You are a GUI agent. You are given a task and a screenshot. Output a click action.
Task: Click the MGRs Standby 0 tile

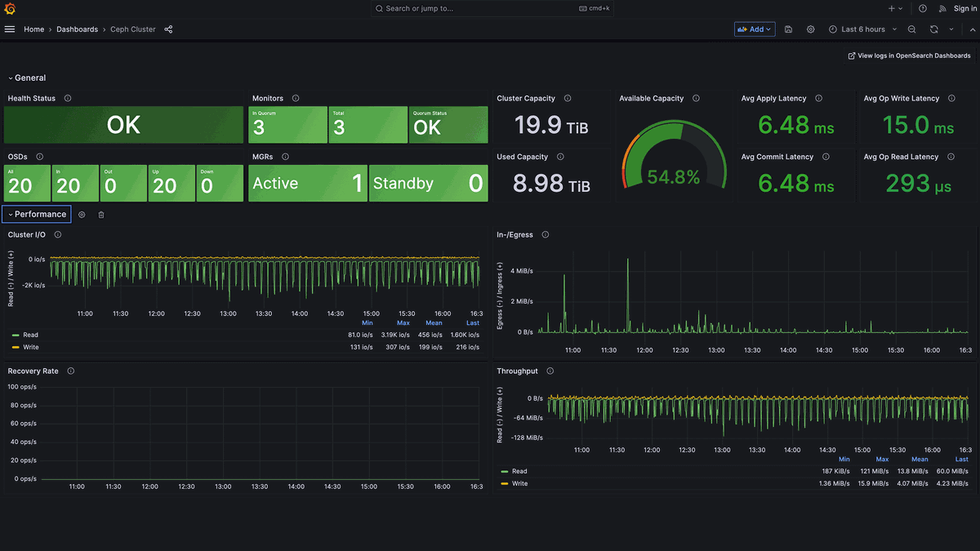pyautogui.click(x=429, y=184)
